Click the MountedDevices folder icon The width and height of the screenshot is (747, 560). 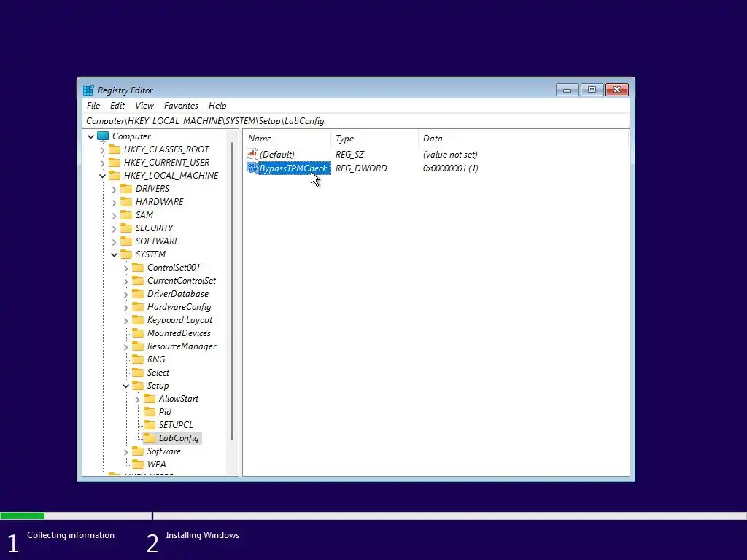pos(138,333)
